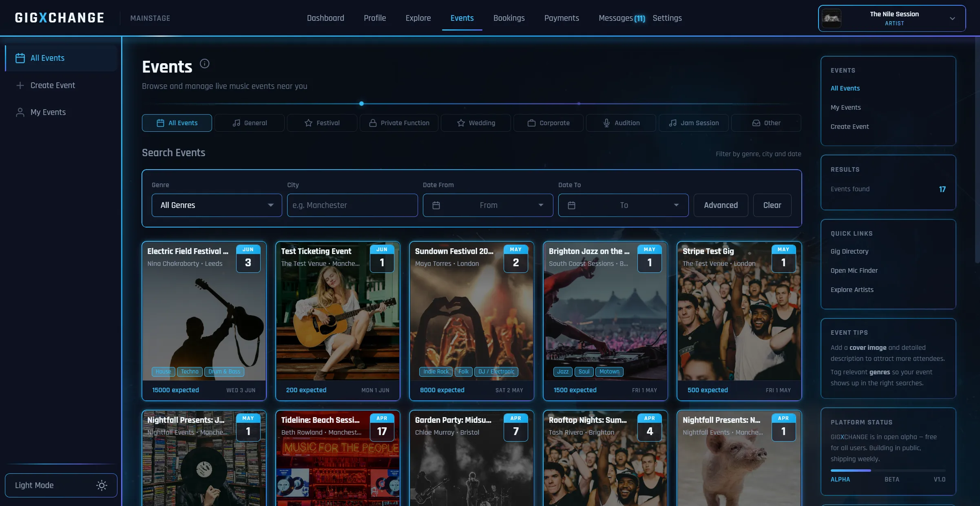
Task: Switch to Bookings tab
Action: point(509,18)
